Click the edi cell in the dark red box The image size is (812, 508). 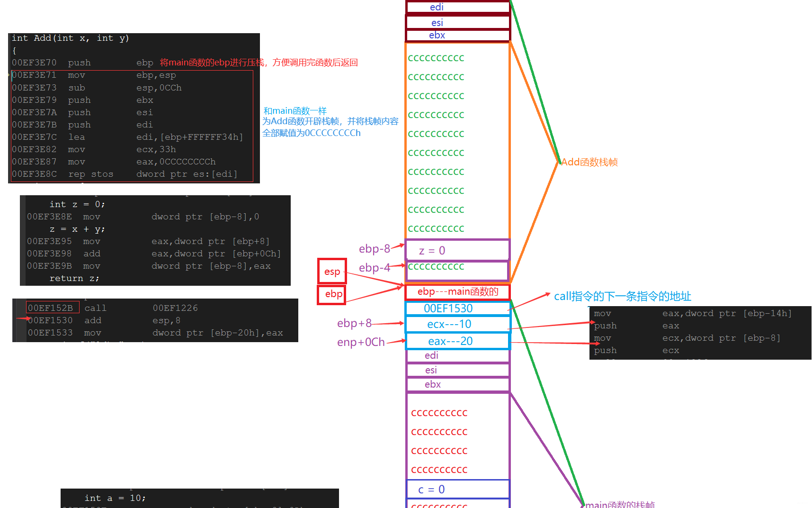coord(458,7)
